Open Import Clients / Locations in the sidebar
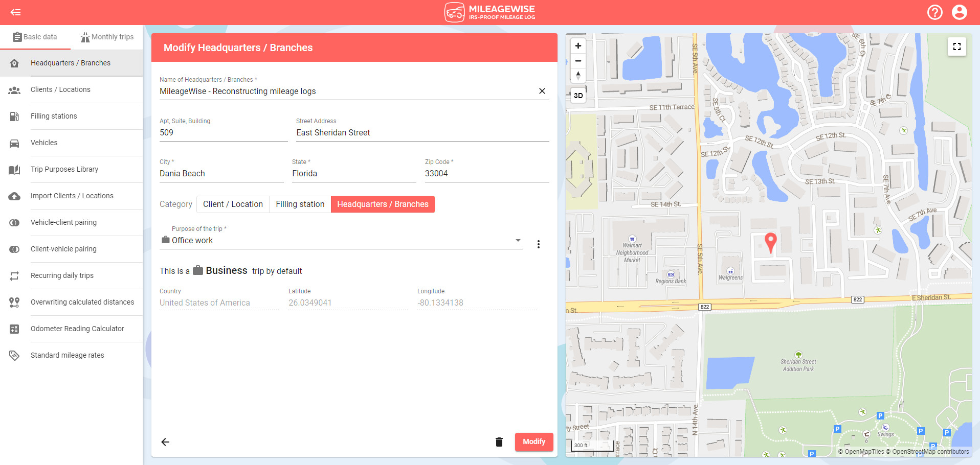 pos(71,196)
